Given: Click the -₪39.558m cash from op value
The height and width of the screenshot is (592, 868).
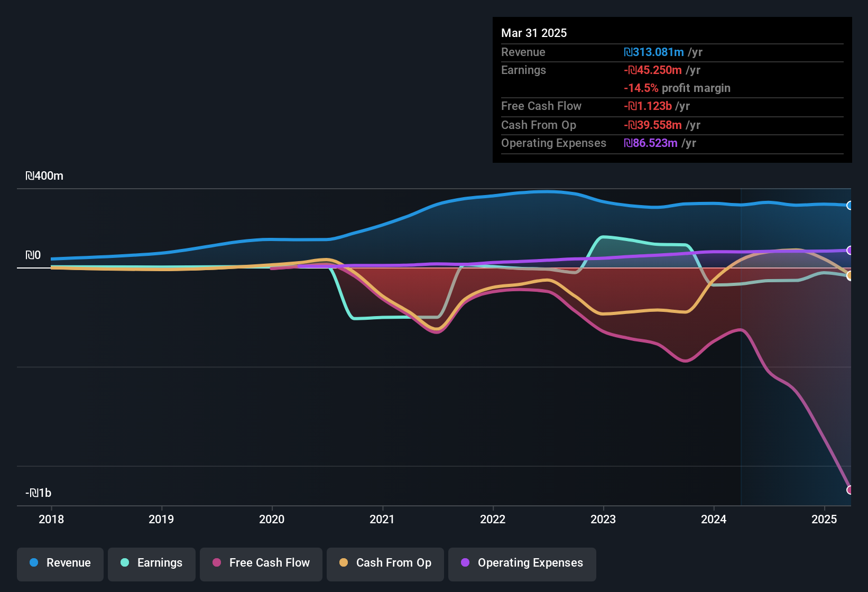Looking at the screenshot, I should click(653, 125).
